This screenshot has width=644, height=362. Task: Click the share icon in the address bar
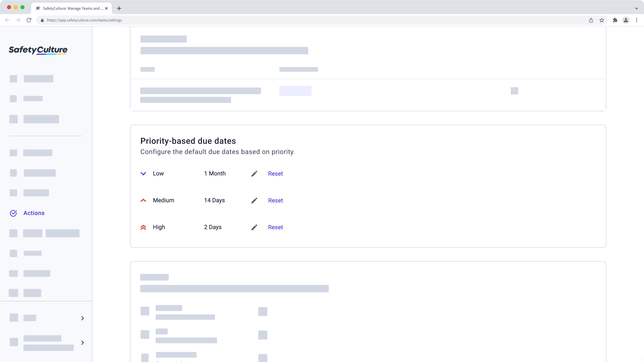591,20
